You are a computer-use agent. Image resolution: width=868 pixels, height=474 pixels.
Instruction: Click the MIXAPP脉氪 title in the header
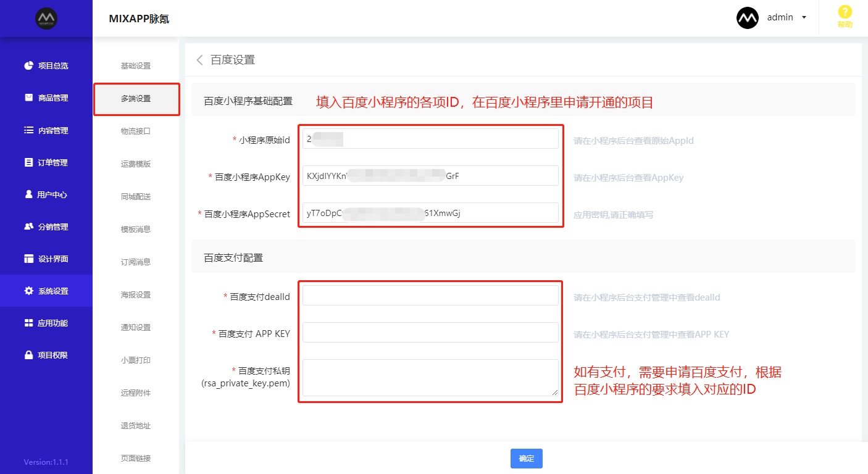[139, 19]
